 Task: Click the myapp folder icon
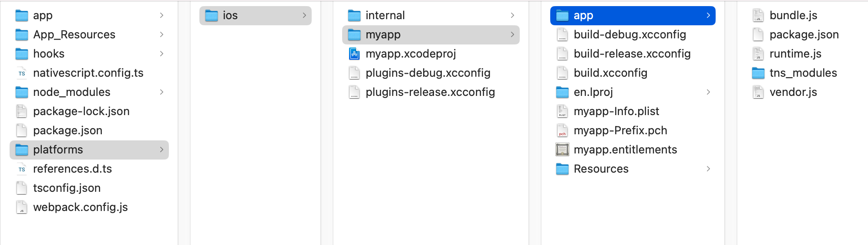[354, 35]
